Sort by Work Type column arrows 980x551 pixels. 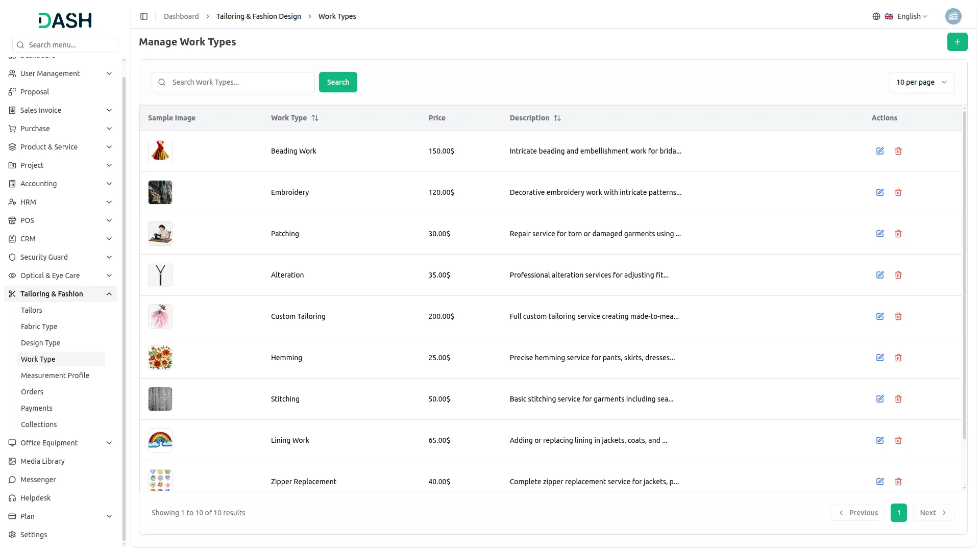coord(315,118)
